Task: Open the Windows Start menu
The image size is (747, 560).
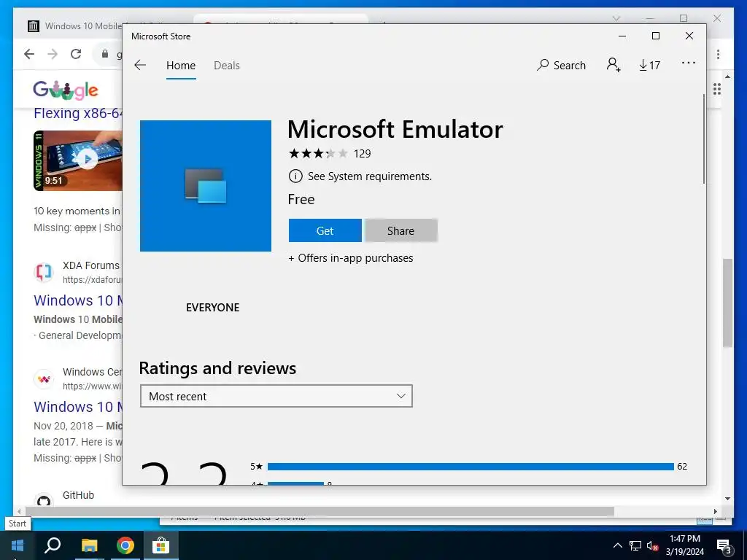Action: click(18, 545)
